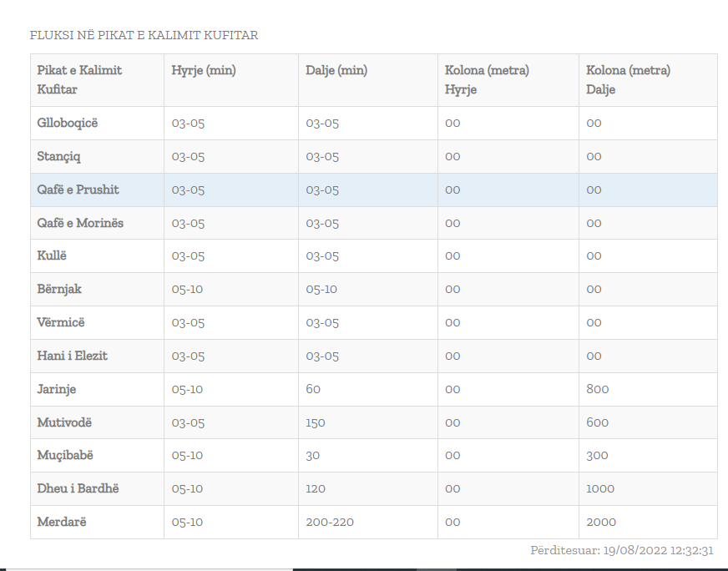Click the 'Kolona (metra) Hyrje' column header
The width and height of the screenshot is (728, 571).
487,79
